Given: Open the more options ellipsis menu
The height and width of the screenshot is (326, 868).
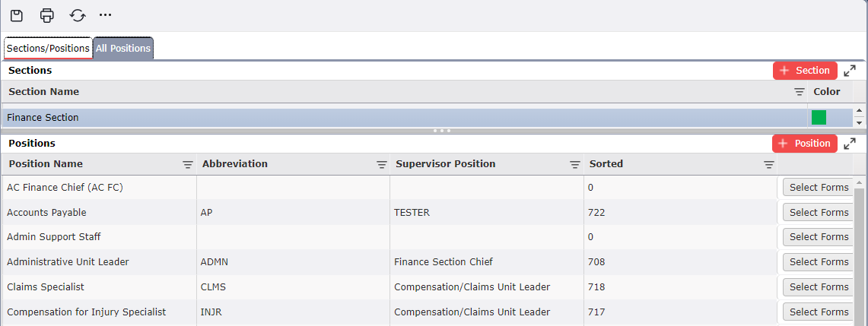Looking at the screenshot, I should pos(105,15).
